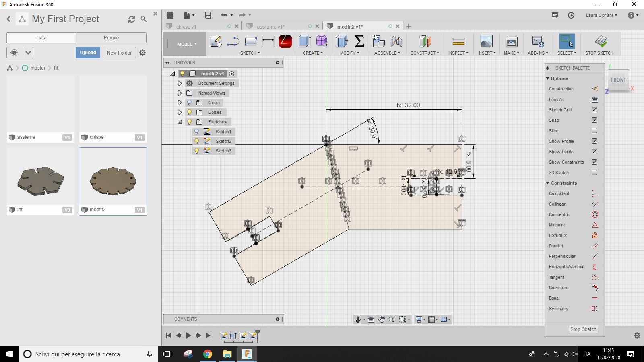The image size is (644, 362).
Task: Open the Create Form tool
Action: pyautogui.click(x=322, y=41)
